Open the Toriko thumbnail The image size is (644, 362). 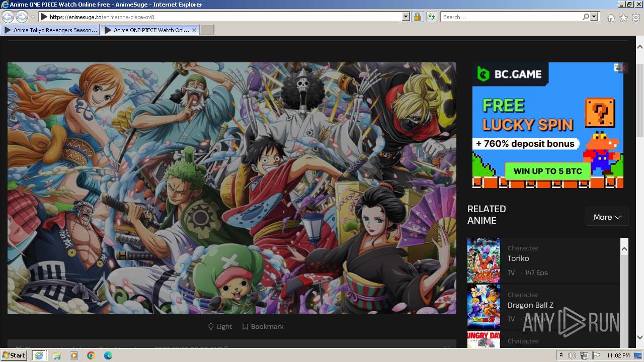[x=484, y=260]
